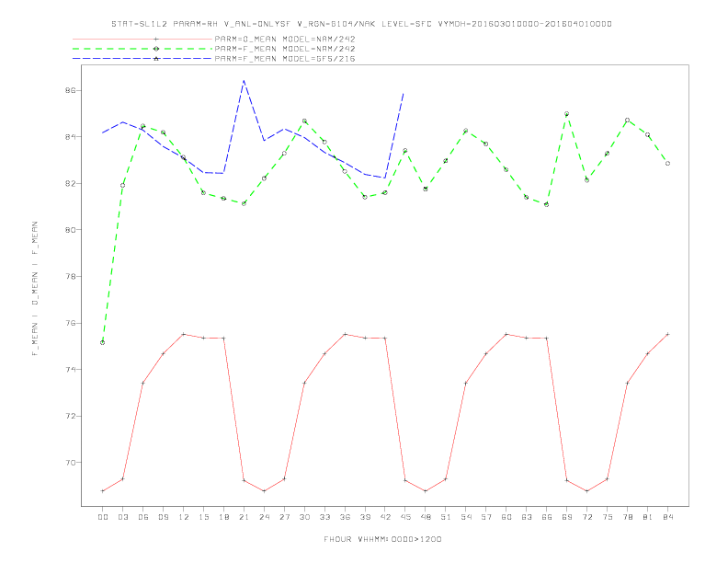Click x-axis forecast hour label 00
Image resolution: width=728 pixels, height=563 pixels.
(103, 517)
